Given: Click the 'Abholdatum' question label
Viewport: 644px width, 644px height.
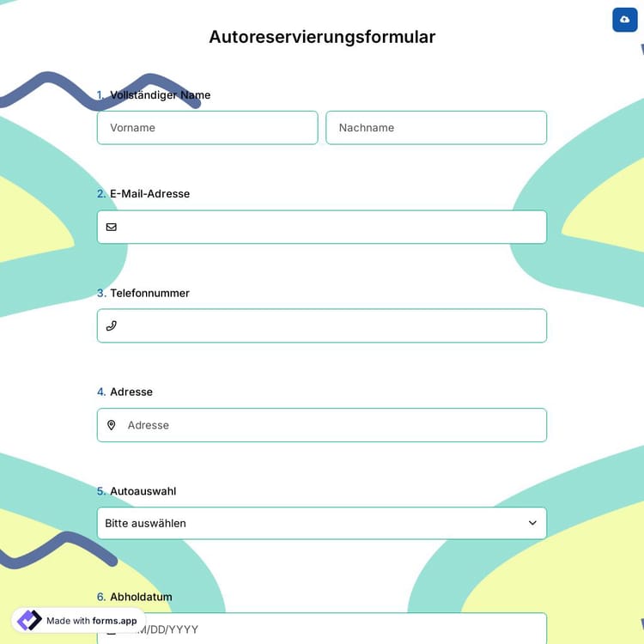Looking at the screenshot, I should point(141,597).
